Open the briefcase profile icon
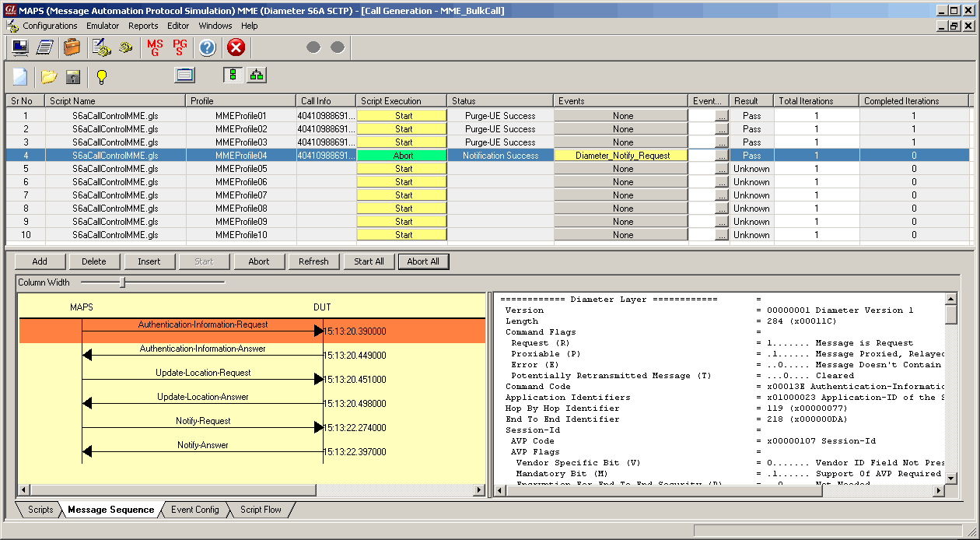Image resolution: width=980 pixels, height=540 pixels. click(x=72, y=47)
